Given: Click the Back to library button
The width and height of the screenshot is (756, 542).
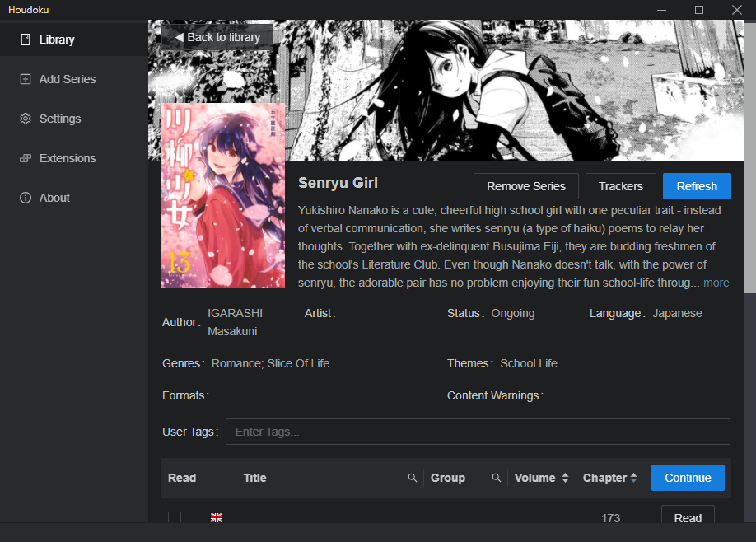Looking at the screenshot, I should tap(217, 37).
